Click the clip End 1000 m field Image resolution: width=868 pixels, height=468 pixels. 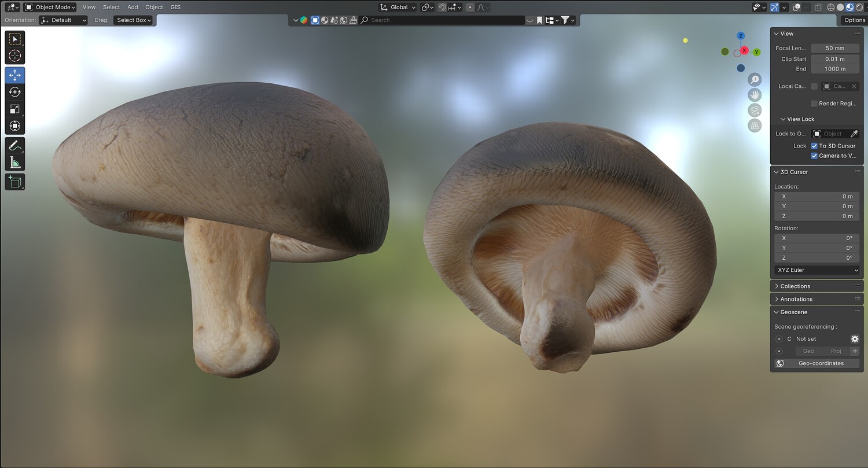(835, 69)
